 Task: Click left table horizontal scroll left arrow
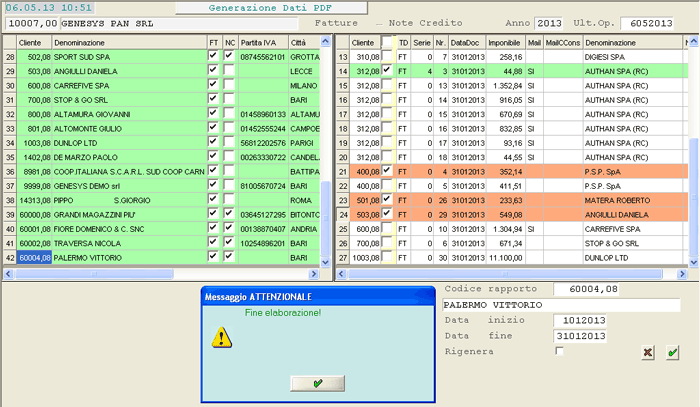tap(8, 274)
